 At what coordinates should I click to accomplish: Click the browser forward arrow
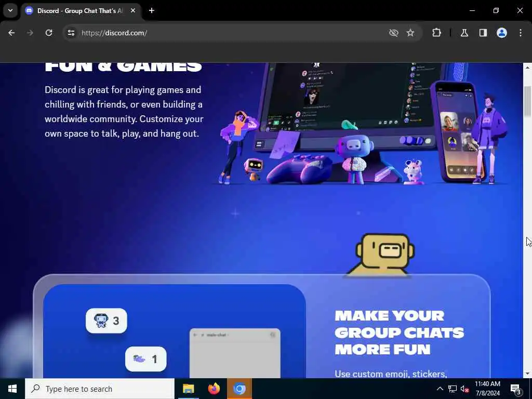[30, 33]
